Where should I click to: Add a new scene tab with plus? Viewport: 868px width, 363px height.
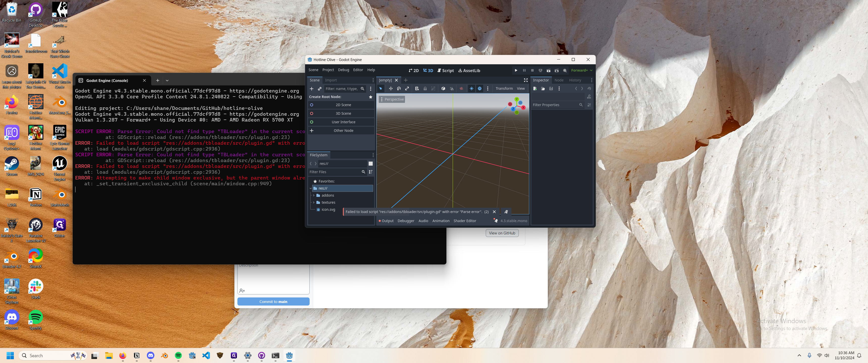point(406,80)
